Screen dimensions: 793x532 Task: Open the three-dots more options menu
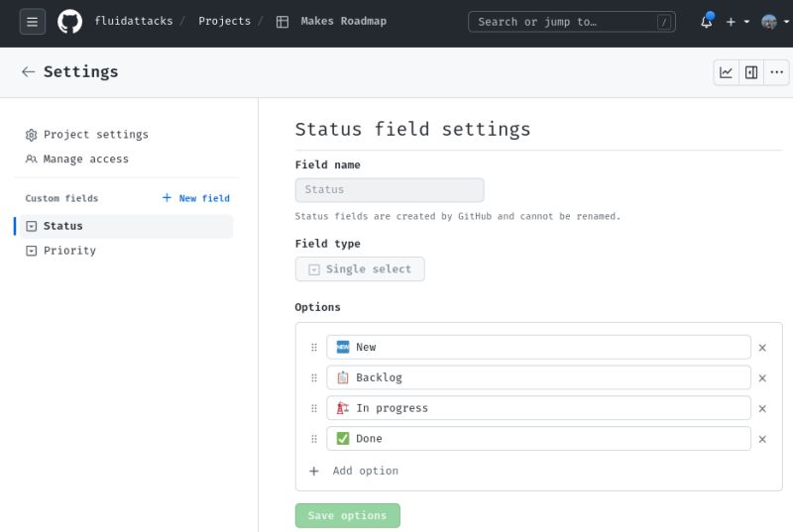tap(776, 72)
